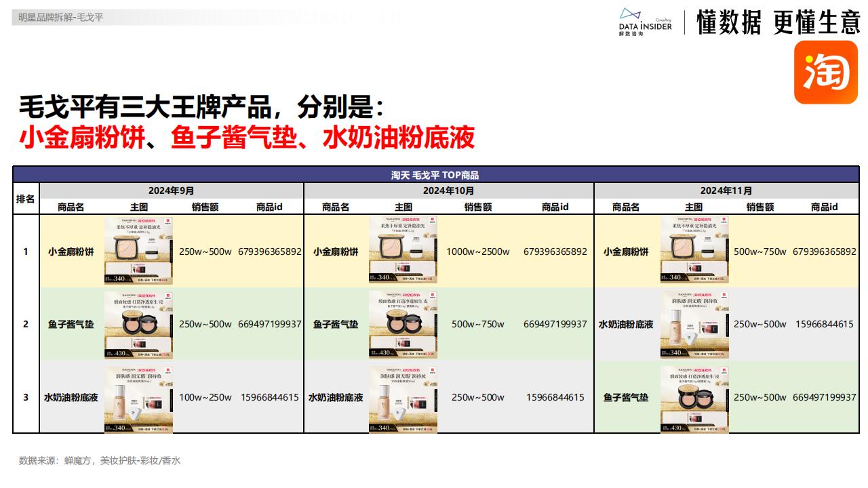868x488 pixels.
Task: Select the 2024年9月 column header
Action: click(x=172, y=191)
